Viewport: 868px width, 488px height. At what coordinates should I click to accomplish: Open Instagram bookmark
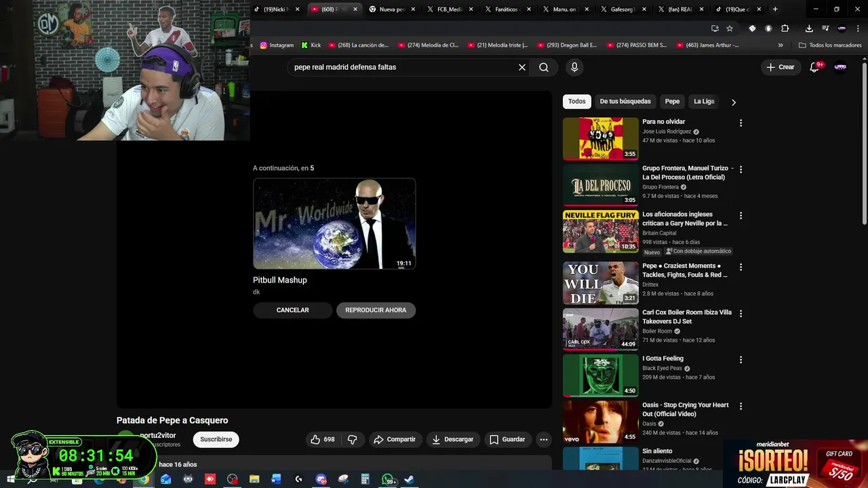[x=277, y=45]
